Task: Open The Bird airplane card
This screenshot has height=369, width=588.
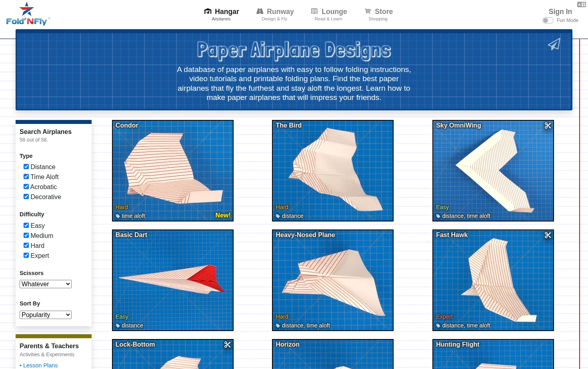Action: click(333, 171)
